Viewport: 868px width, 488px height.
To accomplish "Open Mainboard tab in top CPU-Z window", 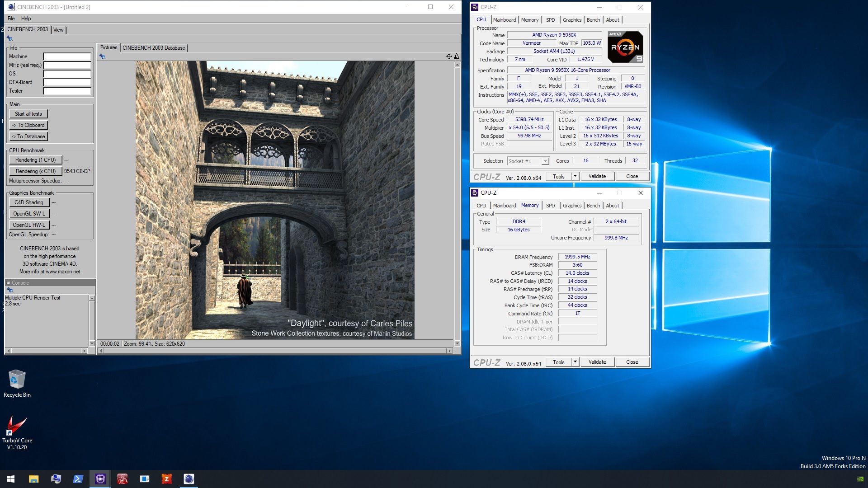I will 504,20.
